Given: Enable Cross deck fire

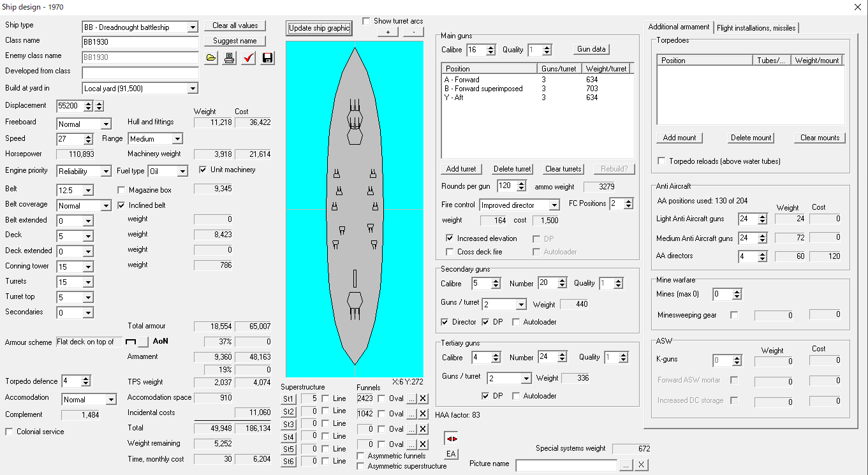Looking at the screenshot, I should [x=450, y=252].
